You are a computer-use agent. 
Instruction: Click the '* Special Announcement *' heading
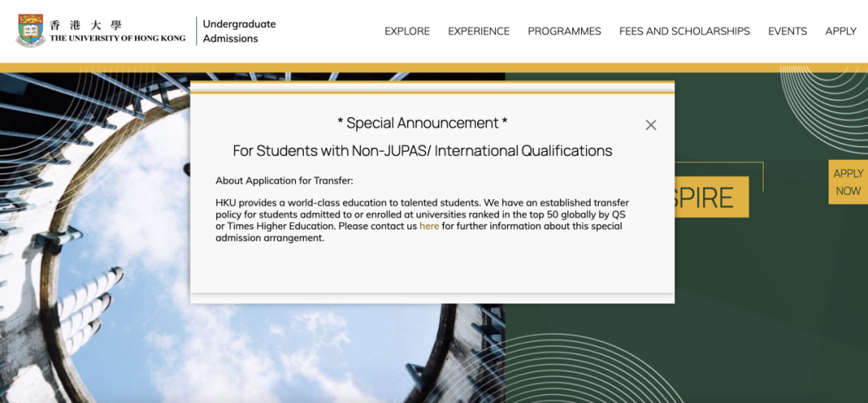pyautogui.click(x=423, y=123)
